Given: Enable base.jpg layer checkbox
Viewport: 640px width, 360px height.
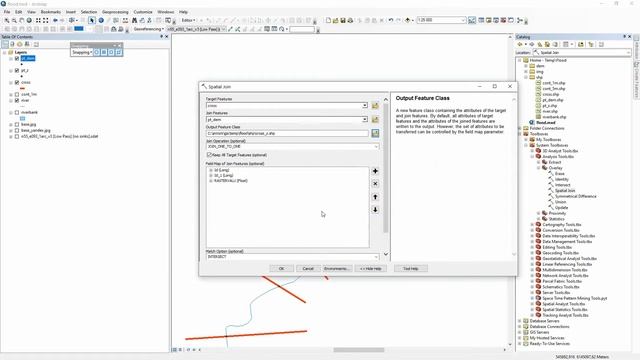Looking at the screenshot, I should [17, 124].
